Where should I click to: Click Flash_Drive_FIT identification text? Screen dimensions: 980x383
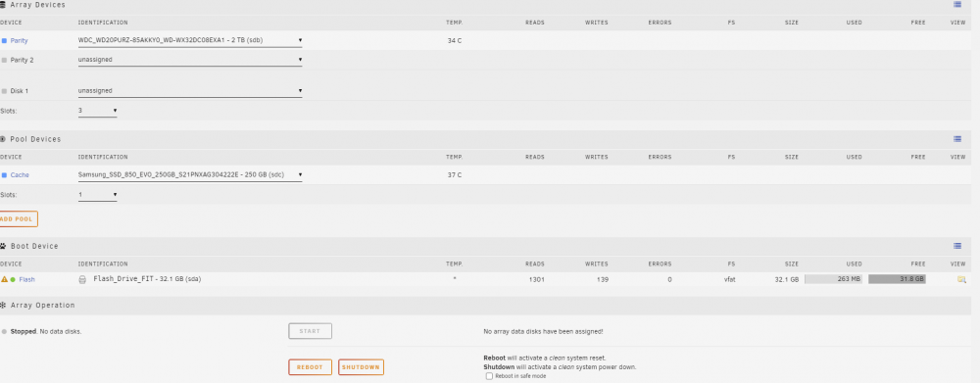[x=147, y=278]
